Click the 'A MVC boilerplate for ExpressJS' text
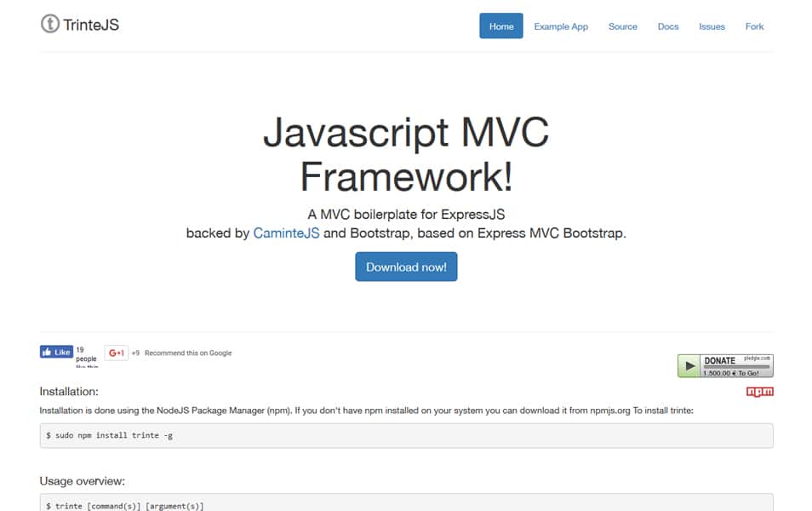This screenshot has width=812, height=511. tap(406, 215)
